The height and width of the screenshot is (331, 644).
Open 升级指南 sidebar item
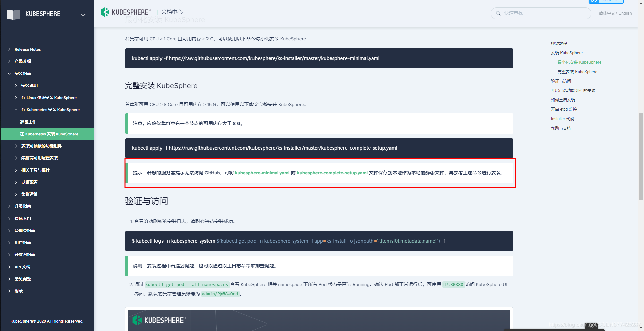[23, 206]
